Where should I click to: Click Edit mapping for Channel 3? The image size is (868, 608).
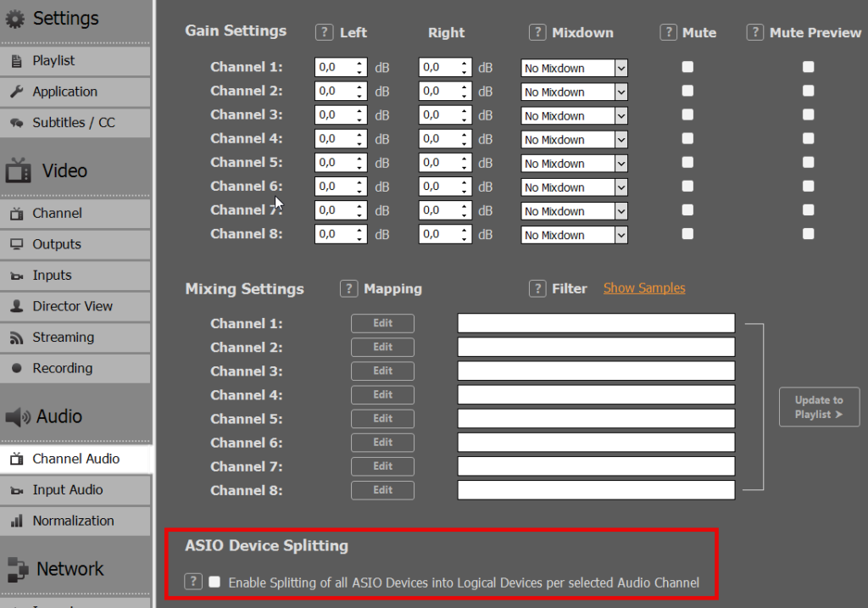pyautogui.click(x=382, y=371)
